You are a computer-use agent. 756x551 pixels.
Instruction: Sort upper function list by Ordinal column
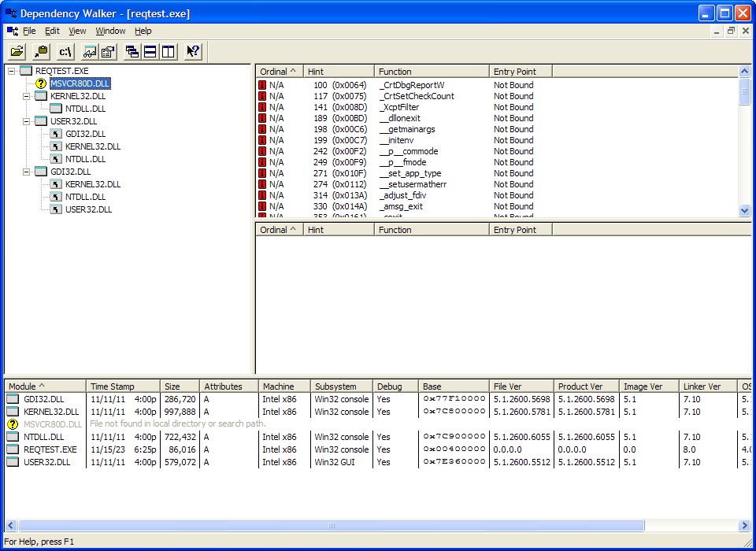[279, 72]
